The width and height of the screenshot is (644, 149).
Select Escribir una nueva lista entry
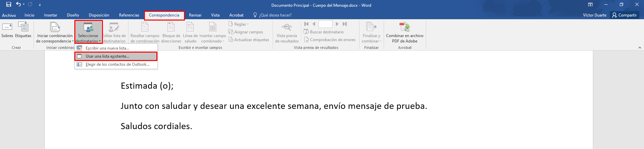116,48
